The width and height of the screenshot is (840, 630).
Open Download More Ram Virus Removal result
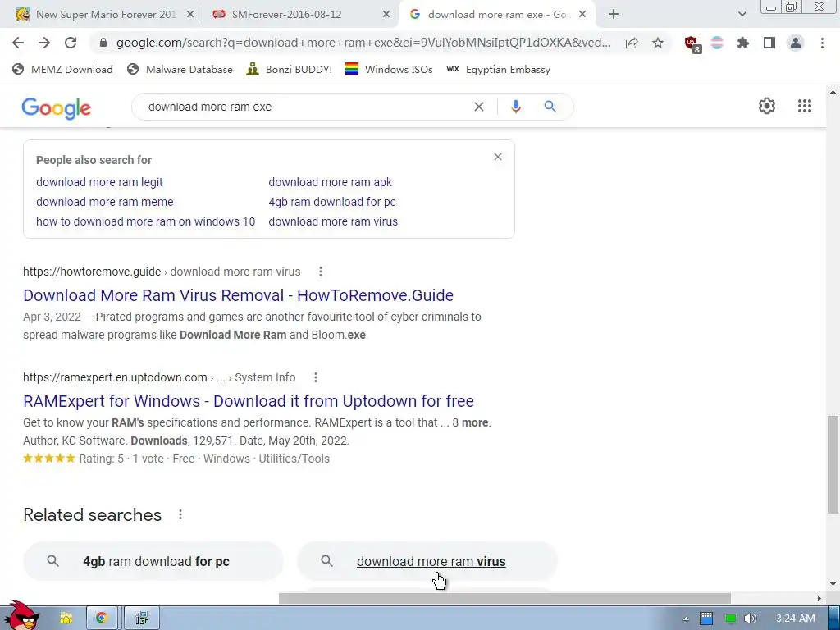[239, 295]
